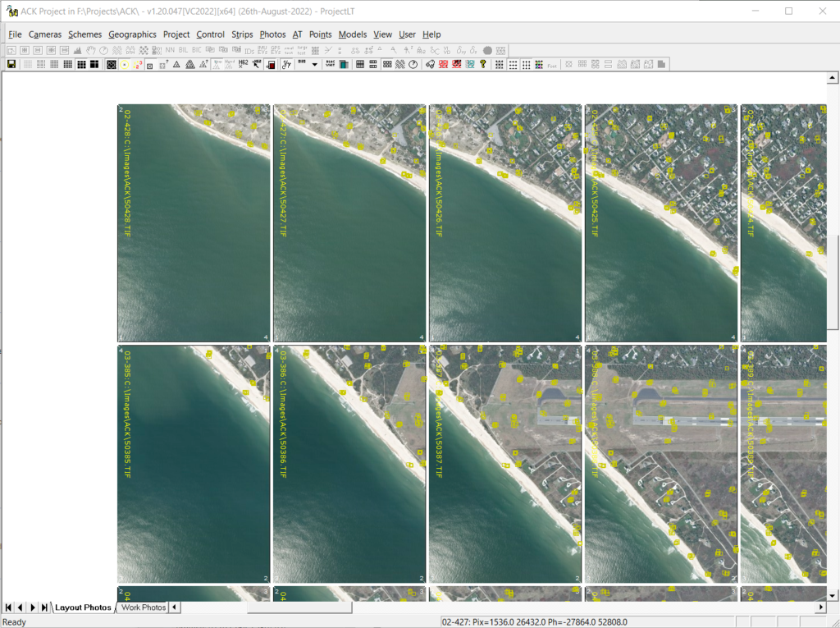Click the GPS EVs toolbar icon
This screenshot has height=628, width=840.
[276, 50]
